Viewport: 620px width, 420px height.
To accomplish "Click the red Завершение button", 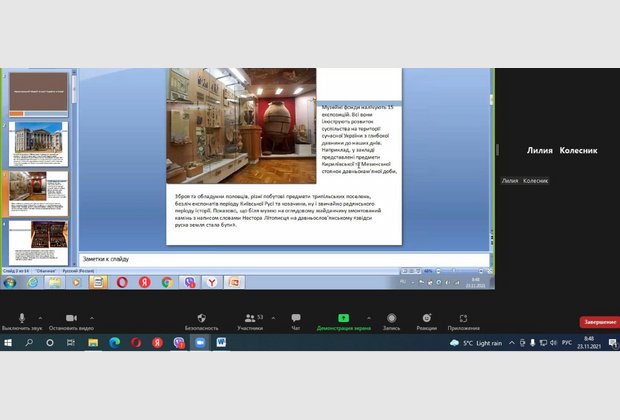I will click(597, 322).
